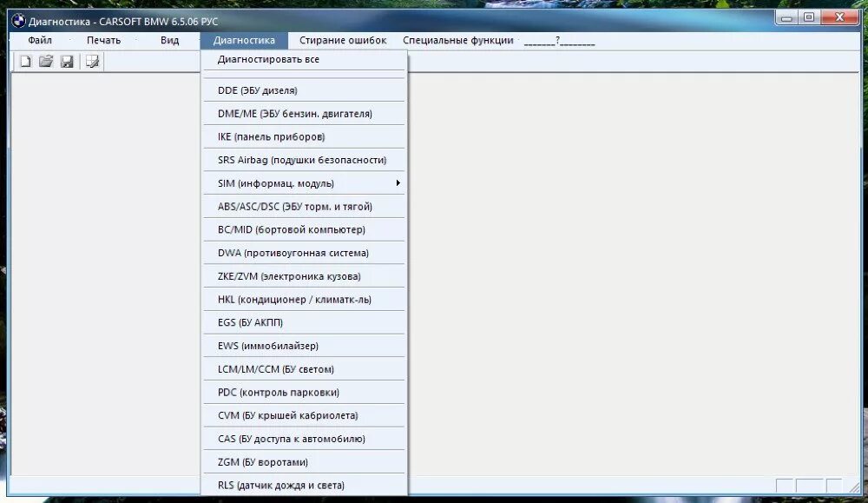Select PDC (контроль парковки)
The image size is (868, 503).
pos(304,392)
